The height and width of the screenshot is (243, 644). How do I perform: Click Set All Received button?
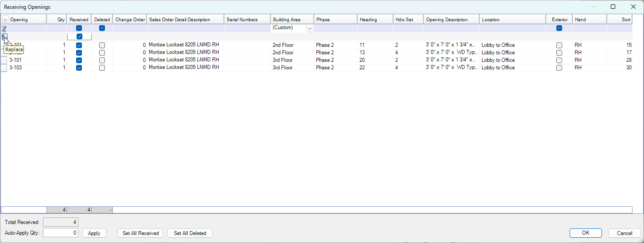[140, 233]
